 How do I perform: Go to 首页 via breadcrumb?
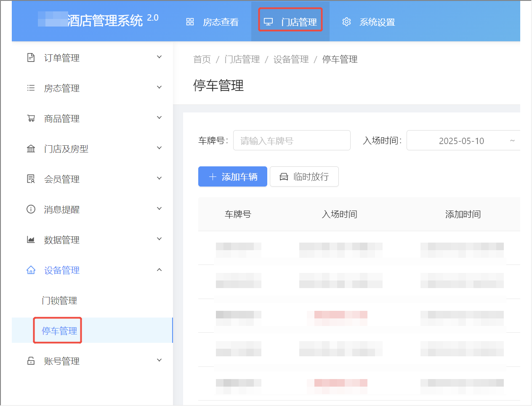(202, 59)
